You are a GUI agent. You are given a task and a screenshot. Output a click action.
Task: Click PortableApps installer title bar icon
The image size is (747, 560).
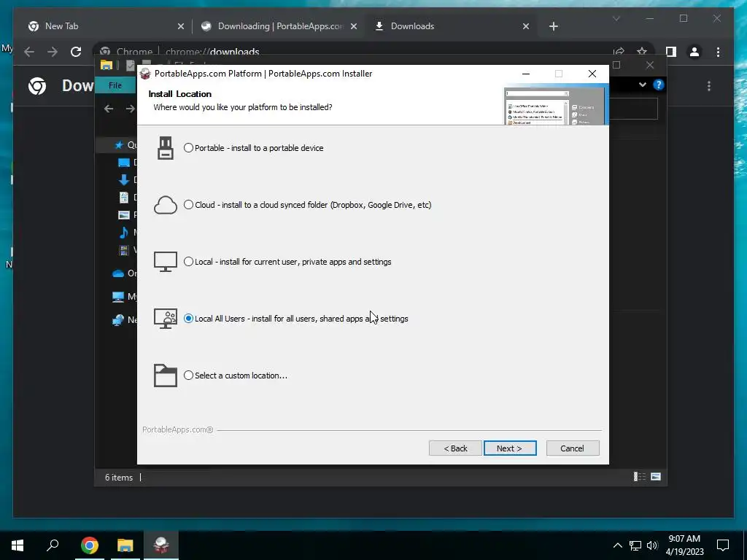[145, 74]
